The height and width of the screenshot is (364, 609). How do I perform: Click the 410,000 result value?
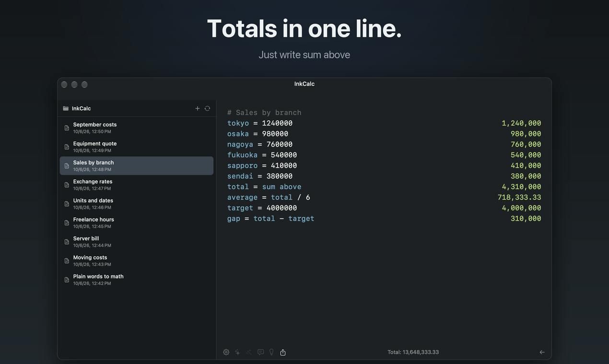click(526, 165)
